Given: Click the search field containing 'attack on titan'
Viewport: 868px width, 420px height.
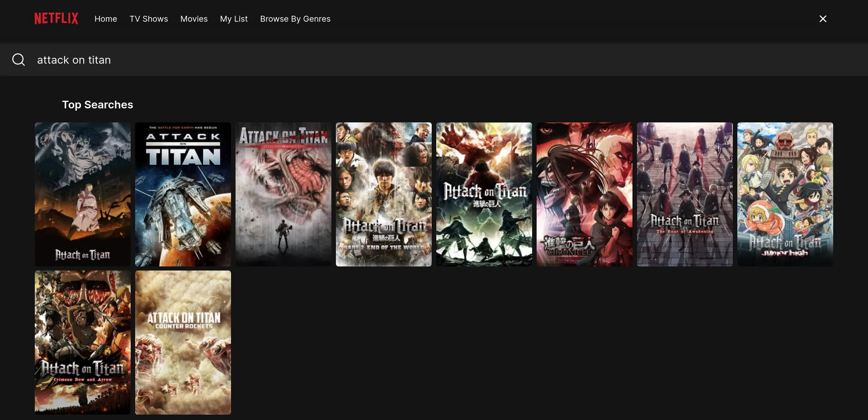Looking at the screenshot, I should coord(434,60).
